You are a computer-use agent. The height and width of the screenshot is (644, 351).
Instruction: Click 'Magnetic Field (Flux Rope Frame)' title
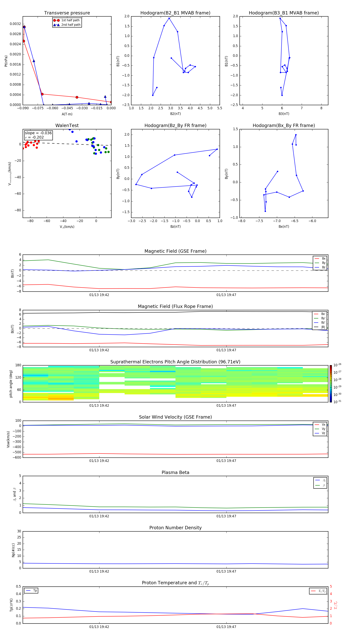pos(175,307)
